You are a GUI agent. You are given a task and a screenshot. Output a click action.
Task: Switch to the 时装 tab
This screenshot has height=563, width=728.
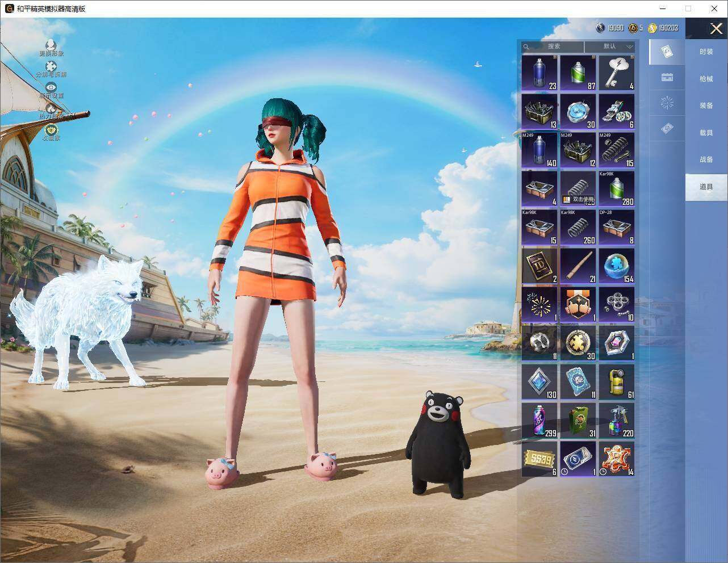pos(706,52)
